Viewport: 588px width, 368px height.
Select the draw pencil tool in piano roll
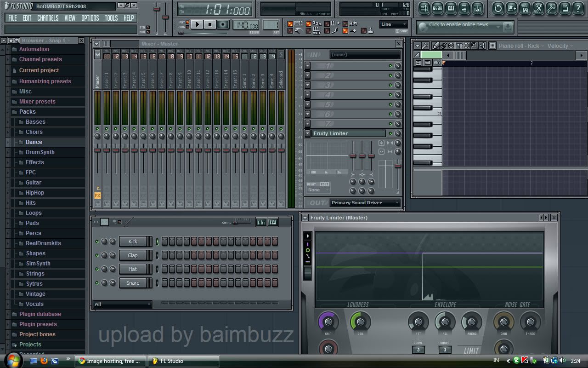point(435,46)
